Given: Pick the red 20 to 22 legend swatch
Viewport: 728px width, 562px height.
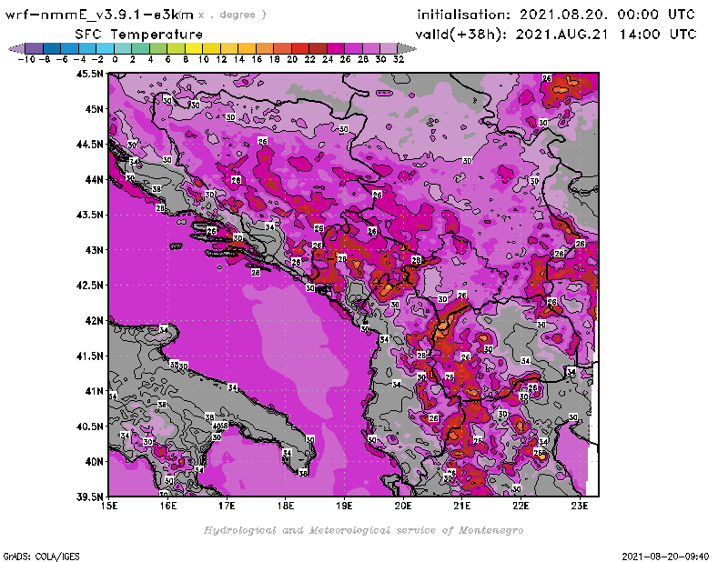Looking at the screenshot, I should tap(300, 49).
